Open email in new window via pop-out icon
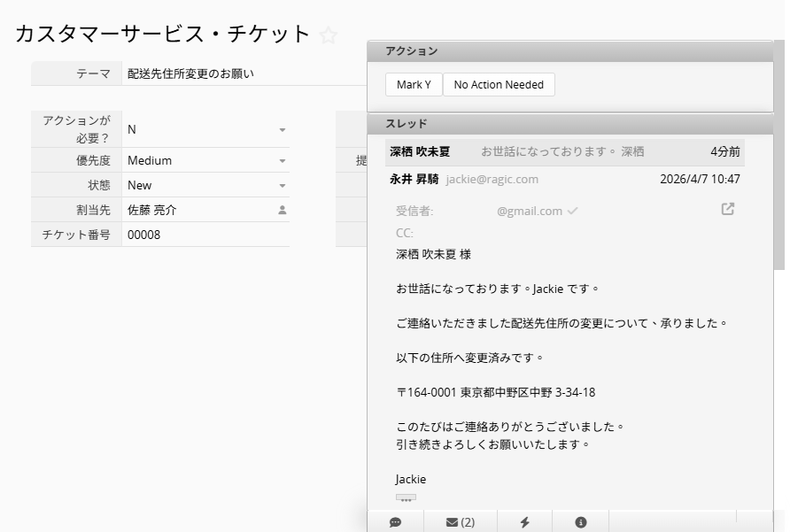Viewport: 790px width, 532px height. tap(728, 210)
